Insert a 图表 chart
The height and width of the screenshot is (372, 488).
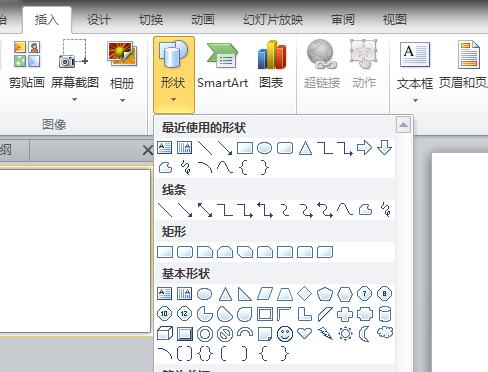tap(271, 65)
